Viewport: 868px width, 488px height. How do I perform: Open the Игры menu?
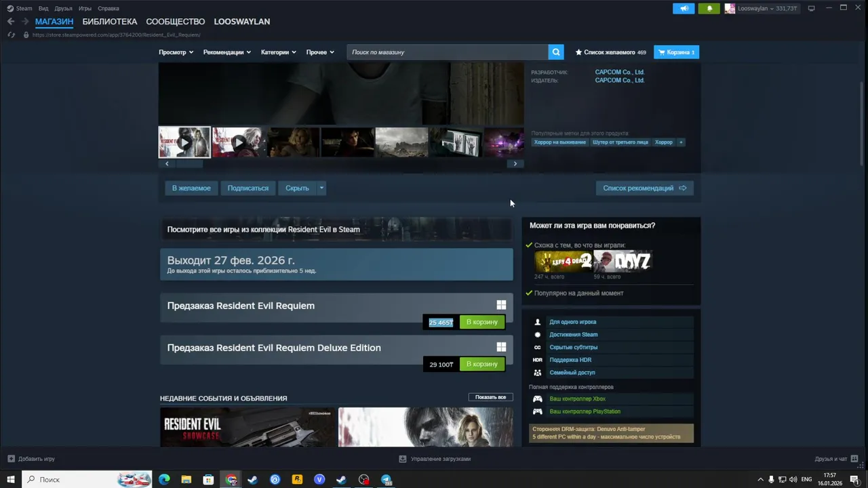85,9
